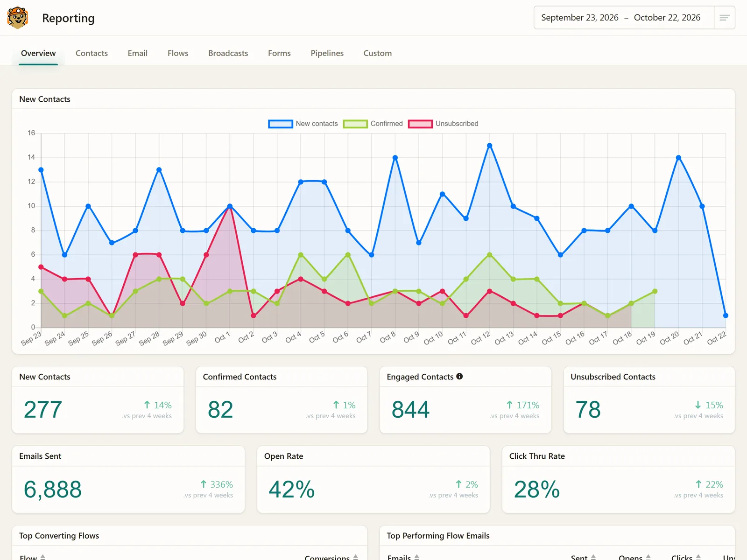747x560 pixels.
Task: Click the info icon beside Engaged Contacts
Action: [459, 377]
